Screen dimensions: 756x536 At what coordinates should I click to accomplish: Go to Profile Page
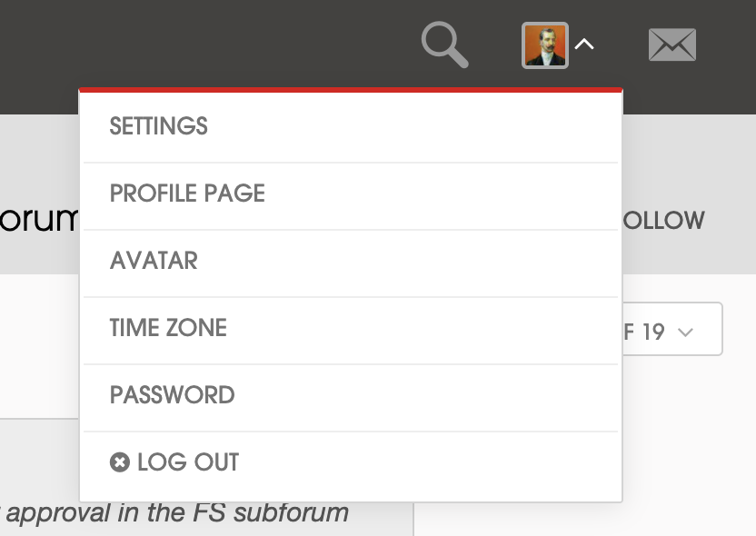(187, 194)
